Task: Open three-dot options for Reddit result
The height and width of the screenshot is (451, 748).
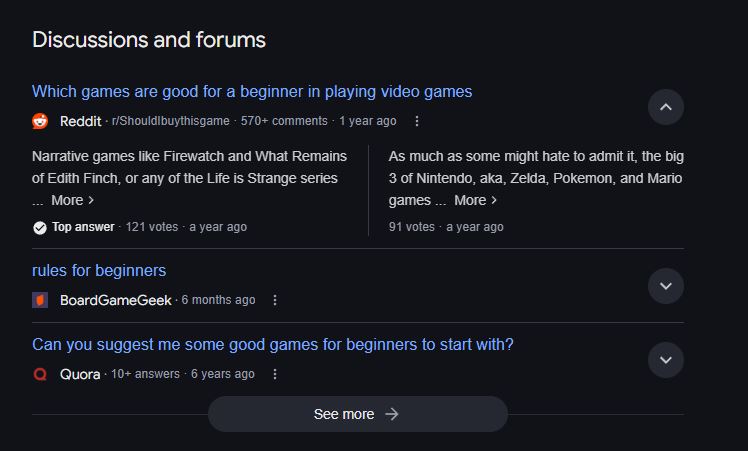Action: (416, 121)
